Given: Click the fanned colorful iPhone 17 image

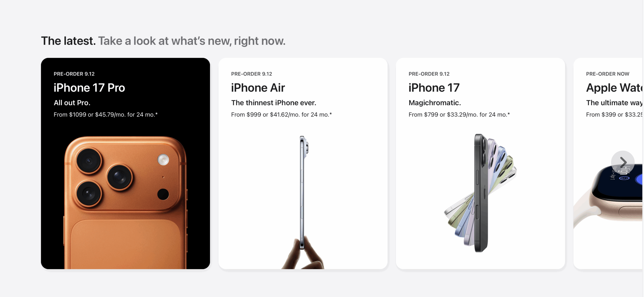Looking at the screenshot, I should [x=480, y=193].
